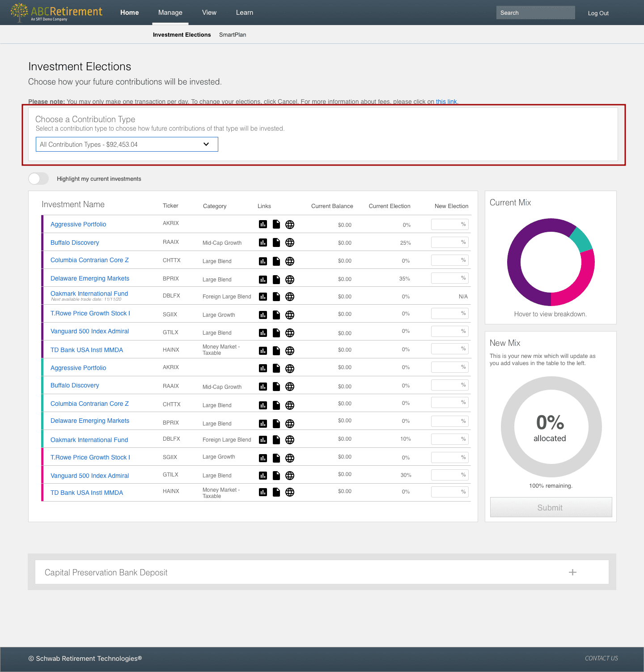The width and height of the screenshot is (644, 672).
Task: Open document icon for teal-marked Aggressive Portfolio row
Action: 276,368
